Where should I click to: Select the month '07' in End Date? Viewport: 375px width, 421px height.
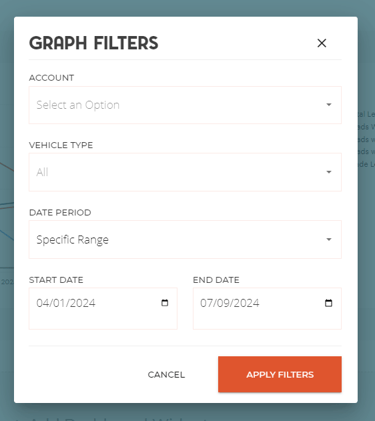pyautogui.click(x=206, y=303)
